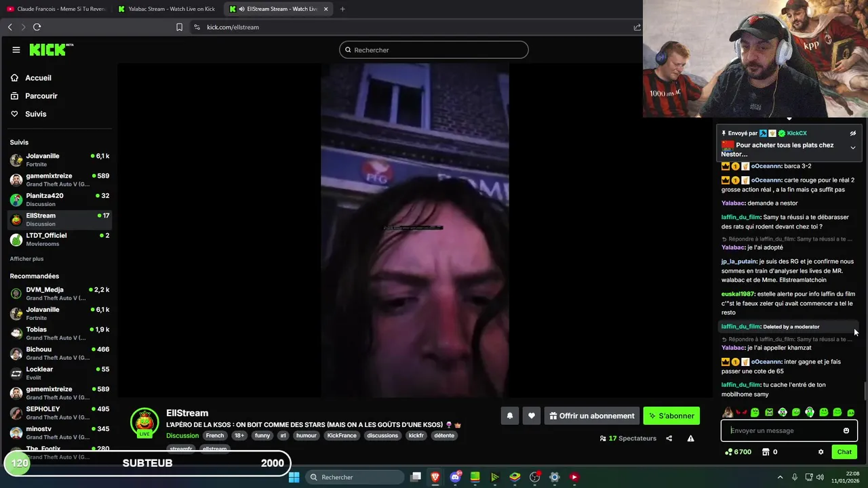Click the report warning triangle icon
Viewport: 868px width, 488px height.
click(690, 439)
